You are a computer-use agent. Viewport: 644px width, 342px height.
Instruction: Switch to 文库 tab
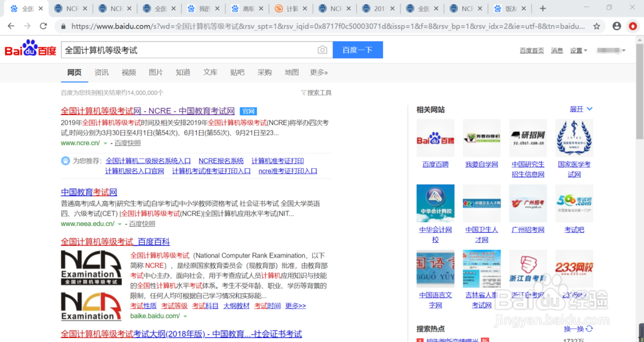tap(210, 72)
